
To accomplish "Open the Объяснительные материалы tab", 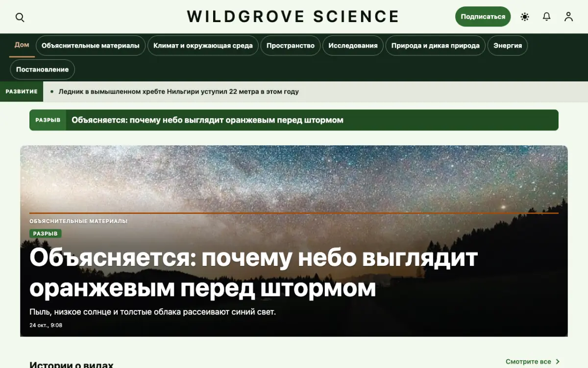I will [x=91, y=46].
